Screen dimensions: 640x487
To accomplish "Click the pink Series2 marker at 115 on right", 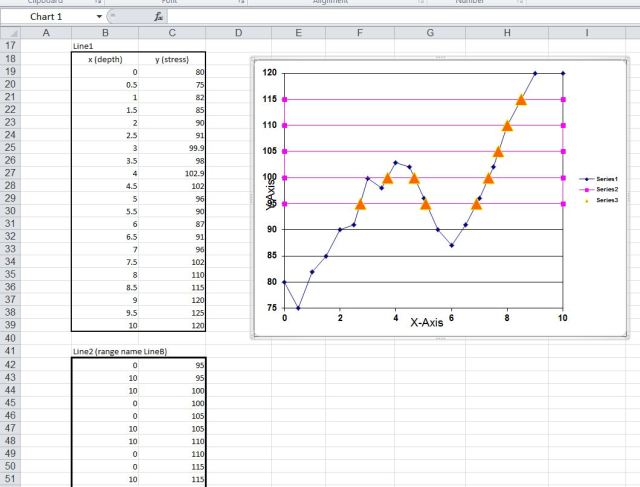I will (x=564, y=99).
